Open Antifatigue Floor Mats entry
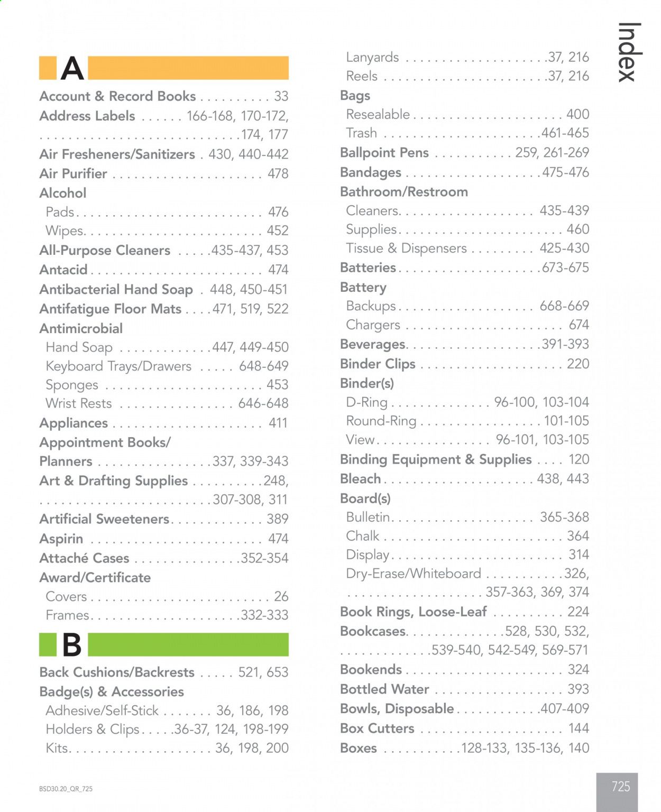 [x=164, y=309]
